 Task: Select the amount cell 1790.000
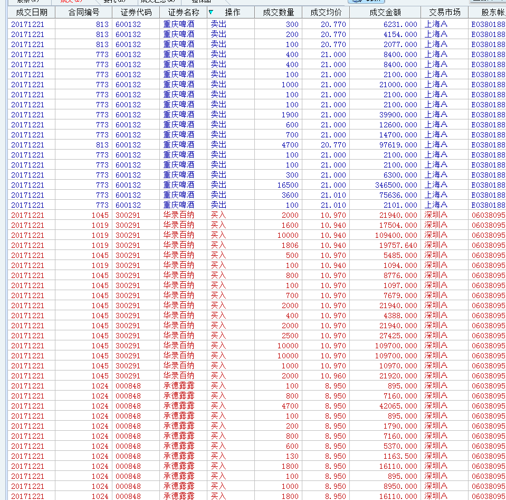[400, 426]
